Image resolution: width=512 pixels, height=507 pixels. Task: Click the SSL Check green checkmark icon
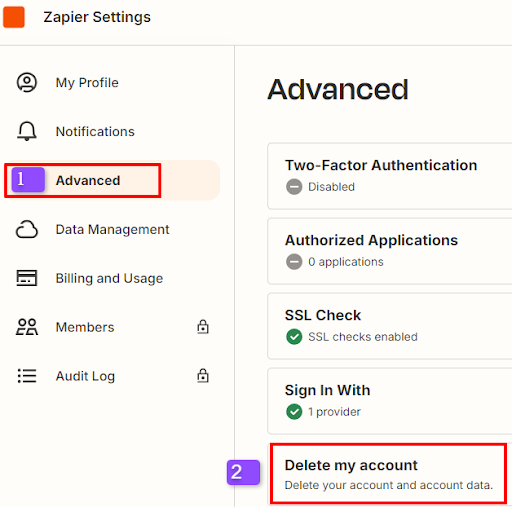294,337
